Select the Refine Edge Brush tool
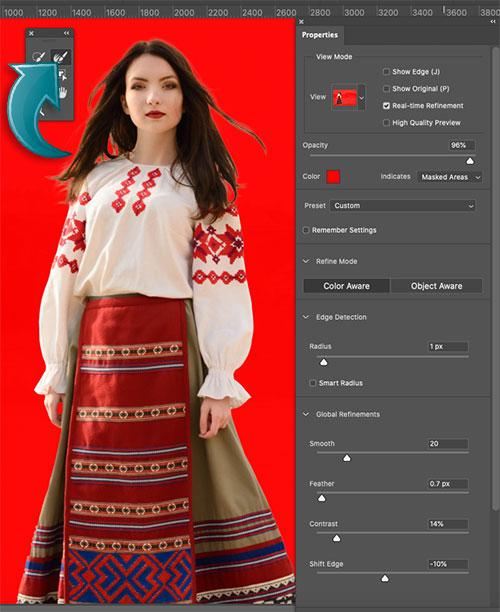This screenshot has width=500, height=612. [60, 57]
